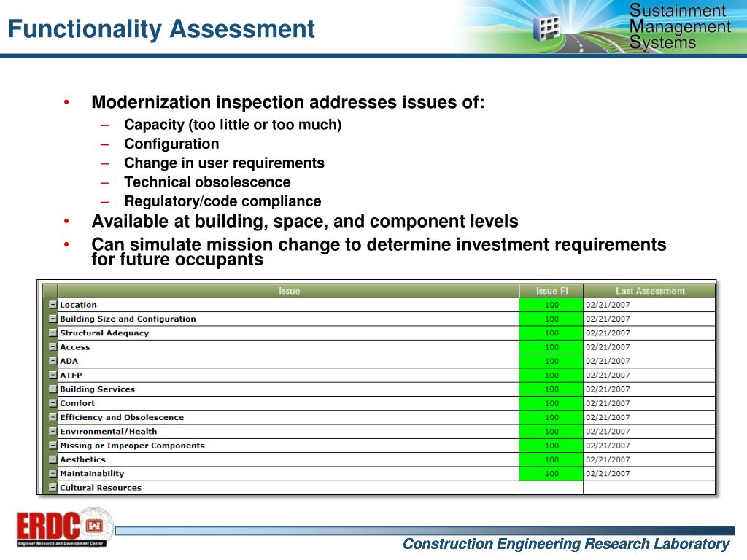This screenshot has width=747, height=560.
Task: Expand the ATFP issue row
Action: pos(53,375)
